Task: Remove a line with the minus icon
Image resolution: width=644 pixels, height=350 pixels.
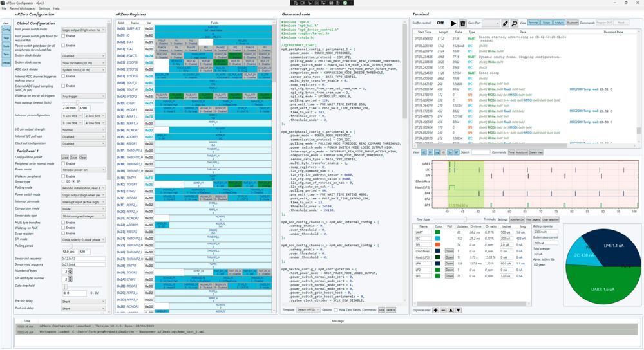Action: pos(443,310)
